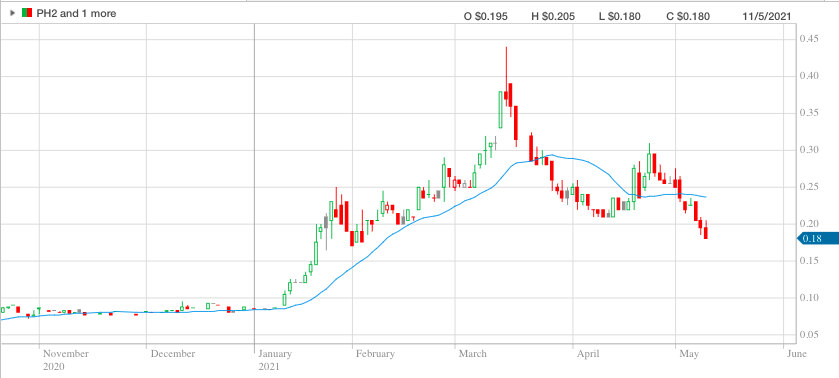Expand the PH2 legend disclosure triangle
Screen dimensions: 839x378
13,13
